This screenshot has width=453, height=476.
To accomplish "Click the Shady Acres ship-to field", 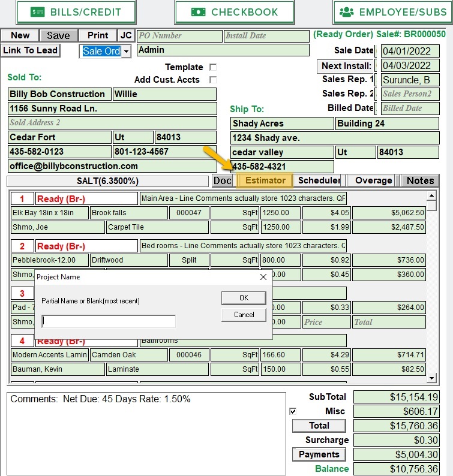I will pos(282,123).
